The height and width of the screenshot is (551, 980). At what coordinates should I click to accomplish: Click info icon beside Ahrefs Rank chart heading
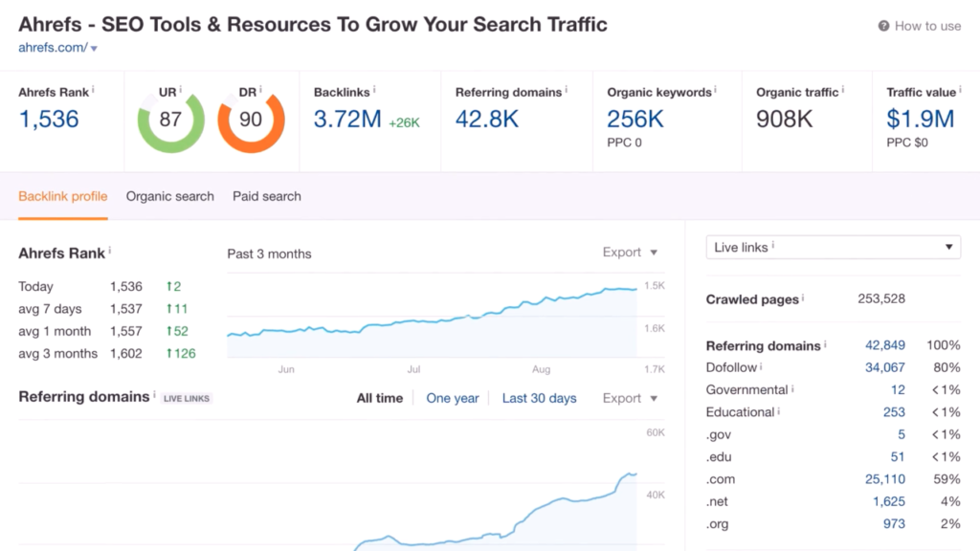110,251
